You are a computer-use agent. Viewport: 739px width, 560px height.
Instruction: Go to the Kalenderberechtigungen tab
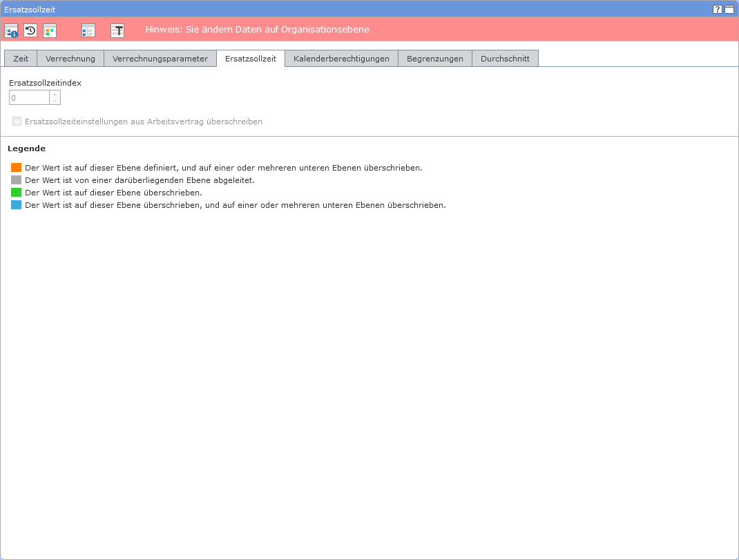[341, 59]
